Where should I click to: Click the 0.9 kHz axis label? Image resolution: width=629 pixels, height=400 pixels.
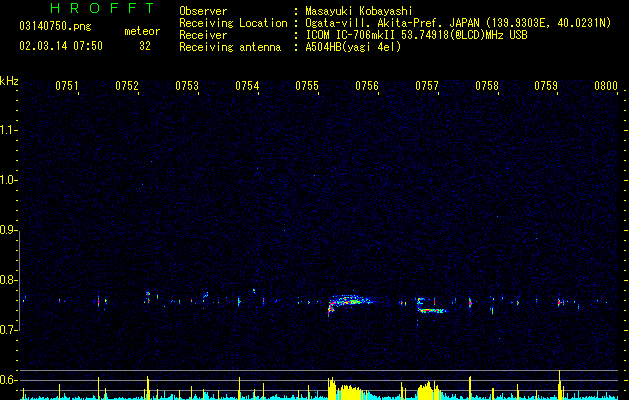9,230
